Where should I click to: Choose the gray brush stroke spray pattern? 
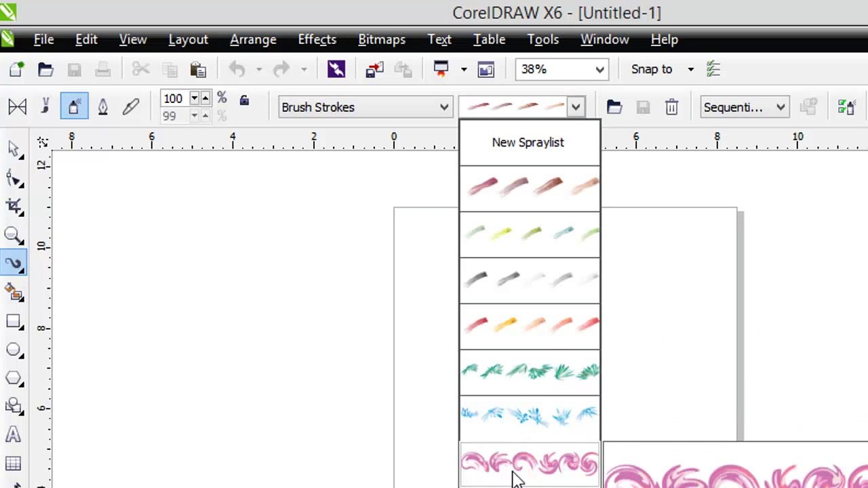530,281
